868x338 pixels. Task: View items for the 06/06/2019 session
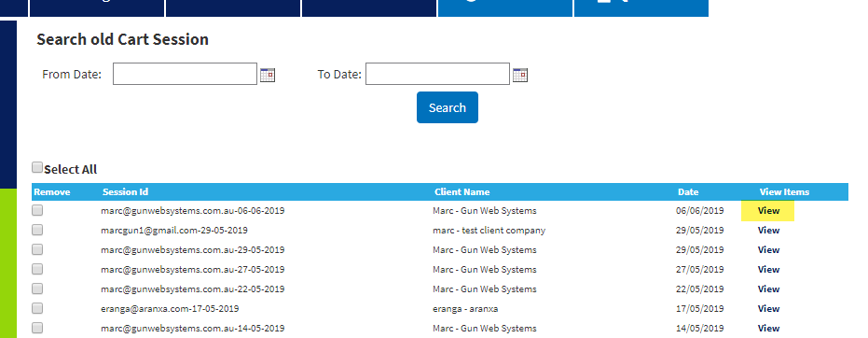coord(768,211)
